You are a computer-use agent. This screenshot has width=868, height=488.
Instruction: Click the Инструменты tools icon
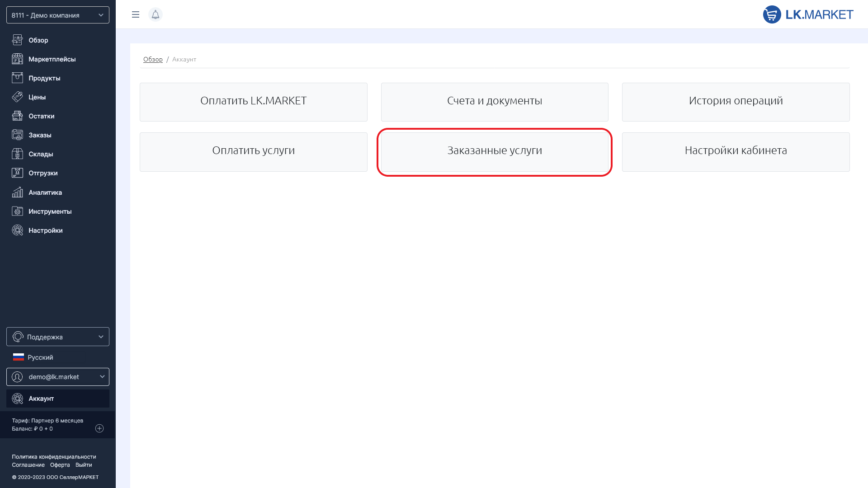[17, 211]
